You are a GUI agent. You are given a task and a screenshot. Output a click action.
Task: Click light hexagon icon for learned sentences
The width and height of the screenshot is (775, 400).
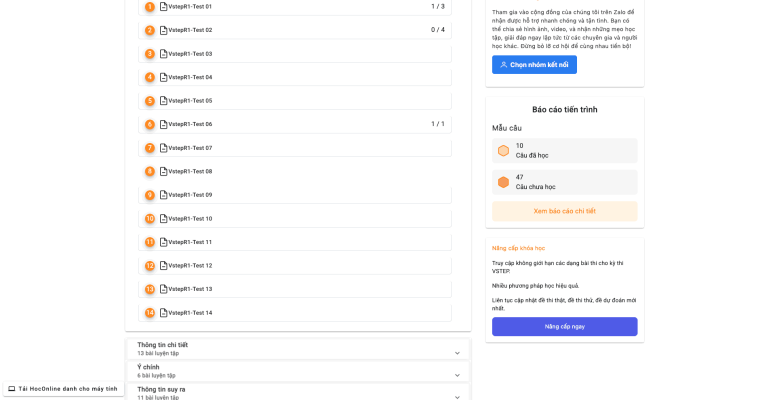503,151
